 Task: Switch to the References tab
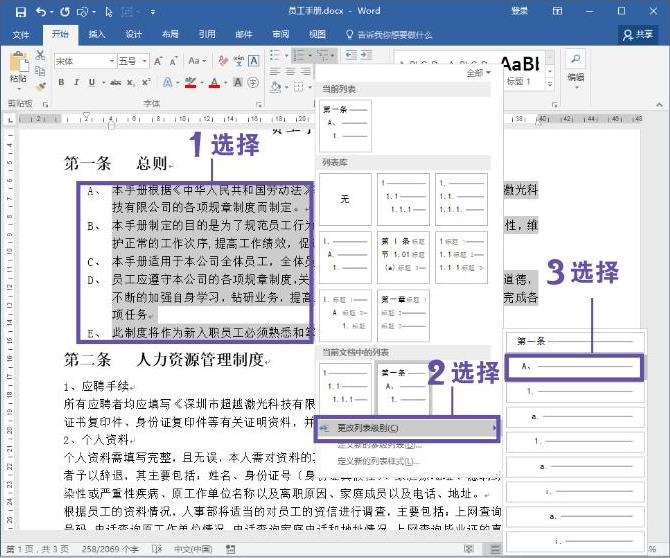(x=207, y=34)
